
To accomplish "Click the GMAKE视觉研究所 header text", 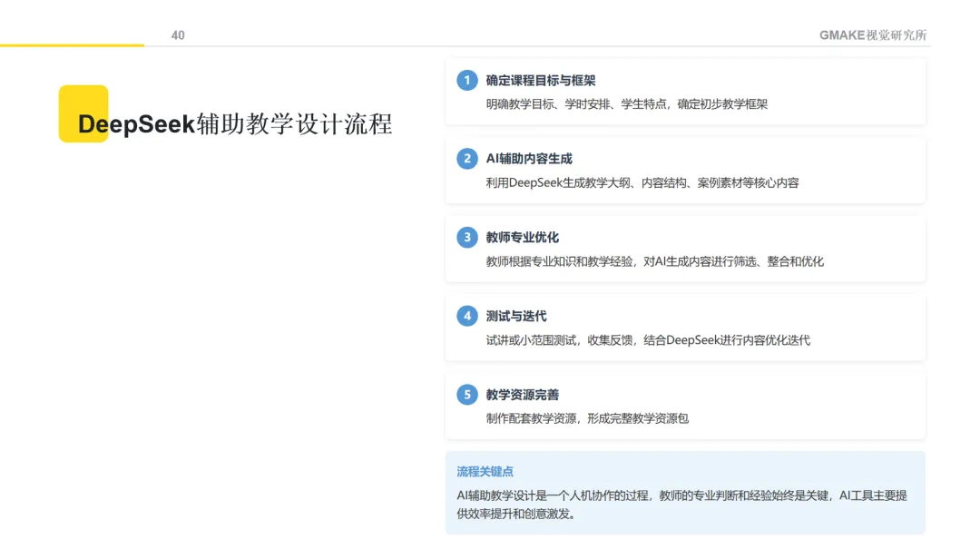I will coord(873,35).
